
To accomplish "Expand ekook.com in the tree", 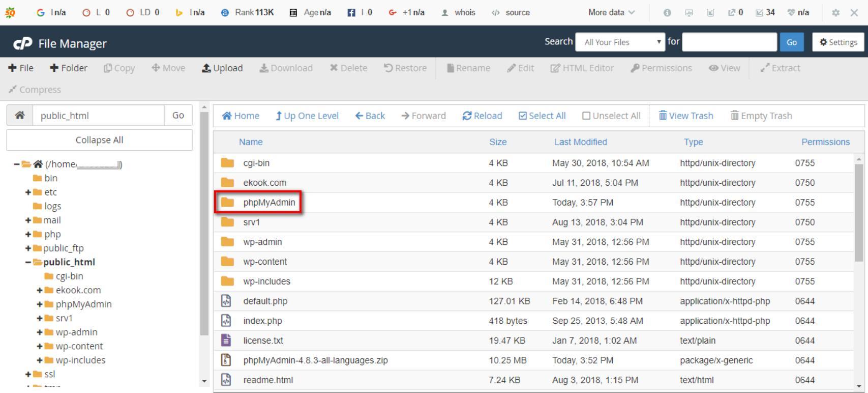I will coord(39,290).
